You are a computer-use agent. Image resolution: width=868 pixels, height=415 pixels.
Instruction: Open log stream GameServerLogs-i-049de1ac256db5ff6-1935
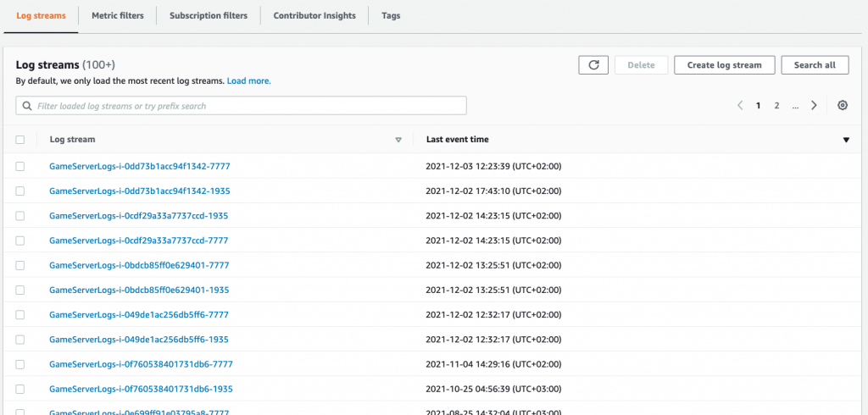point(139,339)
